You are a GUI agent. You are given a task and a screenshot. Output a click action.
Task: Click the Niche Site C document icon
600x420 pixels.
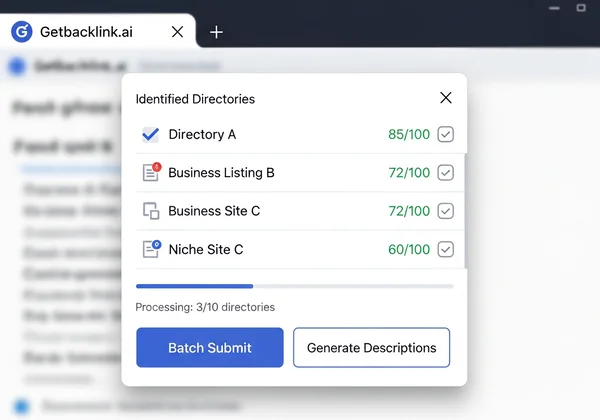pos(151,249)
